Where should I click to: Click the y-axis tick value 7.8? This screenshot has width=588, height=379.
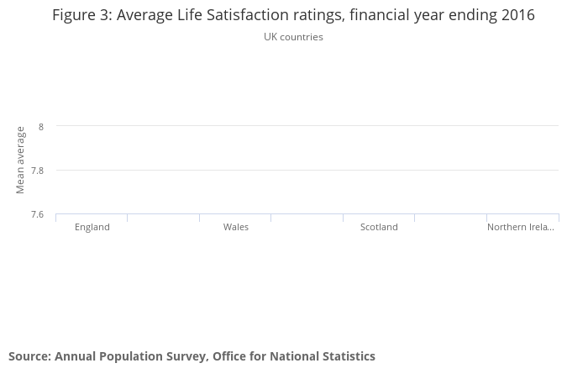(x=38, y=171)
